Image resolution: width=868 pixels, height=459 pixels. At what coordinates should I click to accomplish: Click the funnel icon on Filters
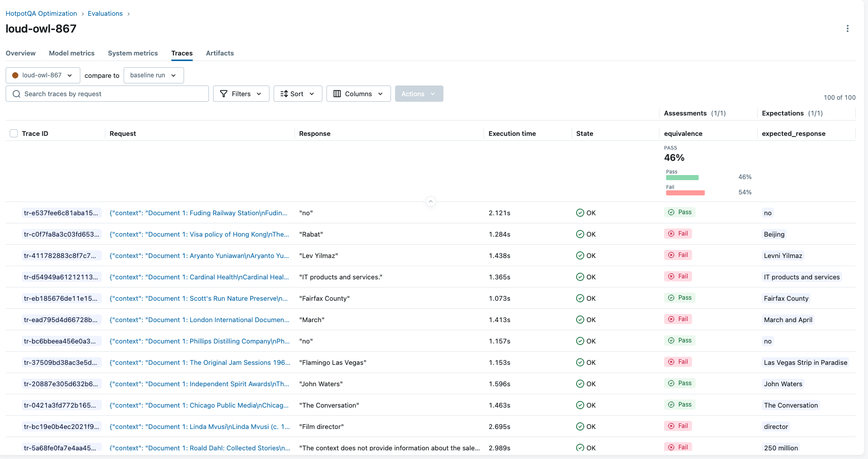click(224, 94)
